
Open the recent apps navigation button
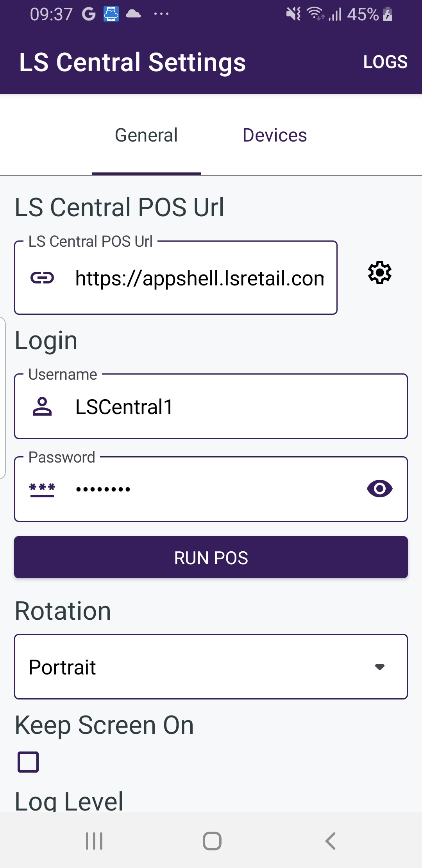click(94, 841)
